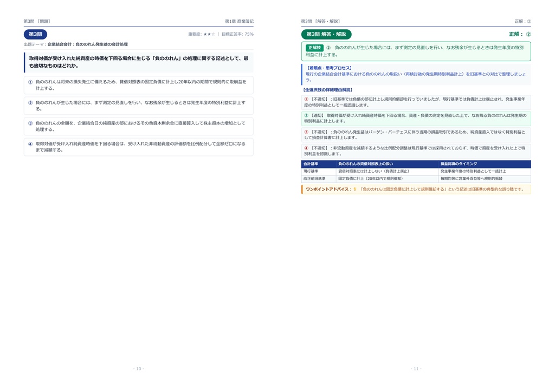Screen dimensions: 555x392
Task: Click the cell 毎期均等に営業外収益等へ規則的振替
Action: click(x=485, y=179)
